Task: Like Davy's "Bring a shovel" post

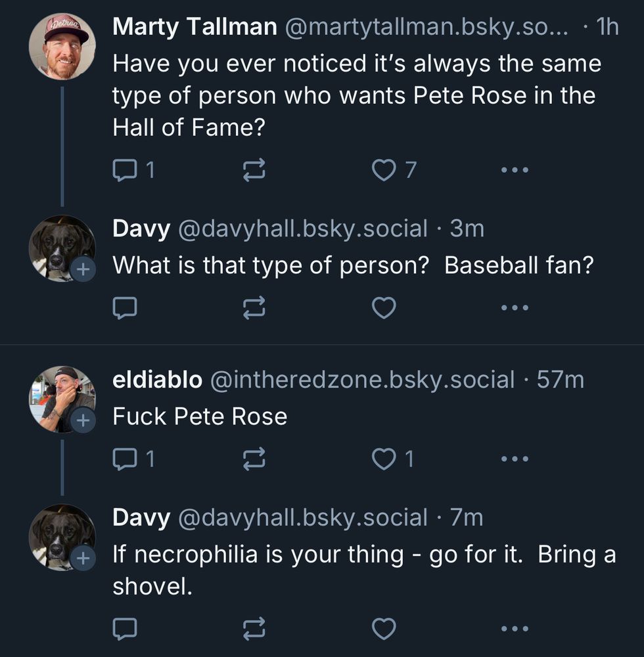Action: pos(384,629)
